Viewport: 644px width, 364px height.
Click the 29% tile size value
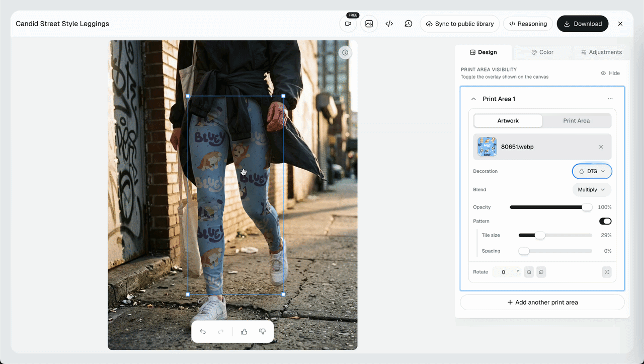point(606,236)
